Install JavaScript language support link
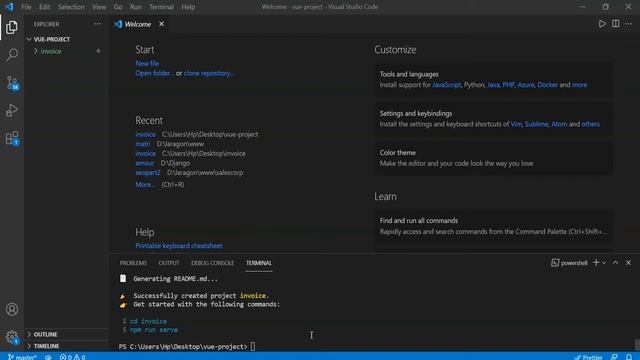 (x=446, y=85)
